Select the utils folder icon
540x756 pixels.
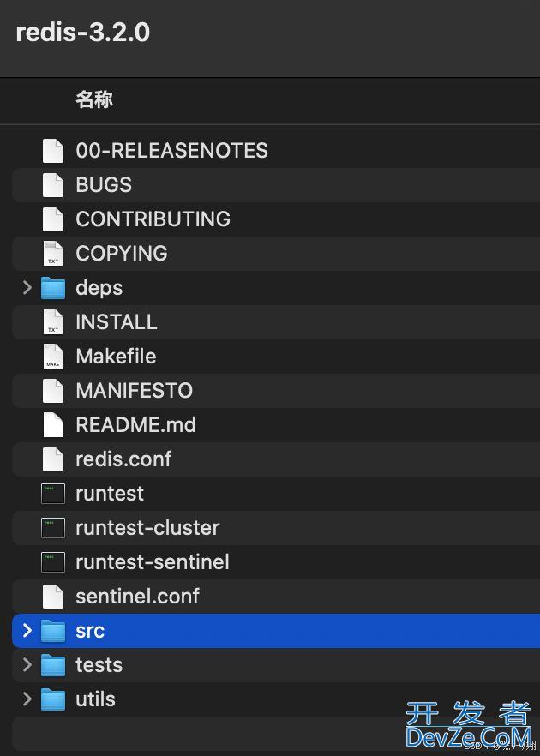point(53,699)
